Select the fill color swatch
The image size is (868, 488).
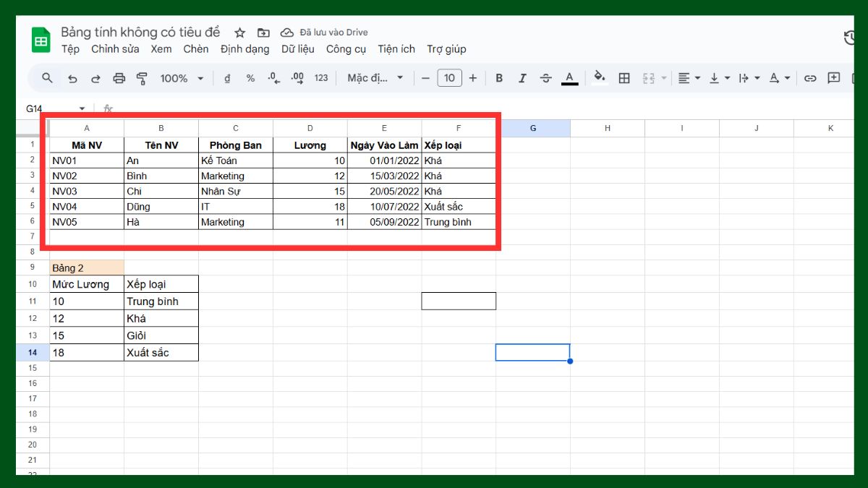pos(600,77)
